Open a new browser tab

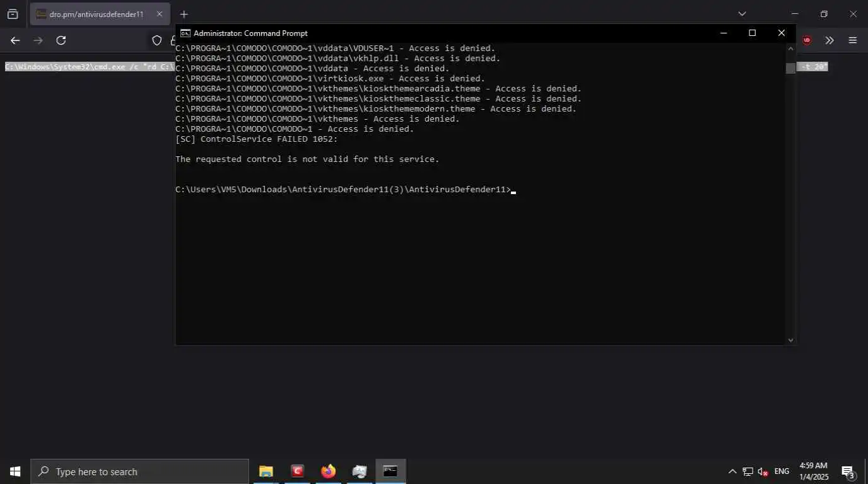pyautogui.click(x=184, y=14)
